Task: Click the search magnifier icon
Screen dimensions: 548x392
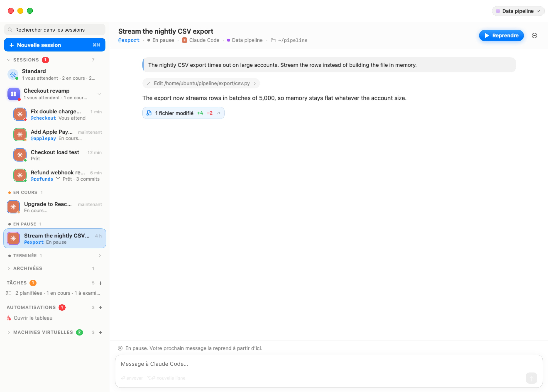Action: coord(10,30)
